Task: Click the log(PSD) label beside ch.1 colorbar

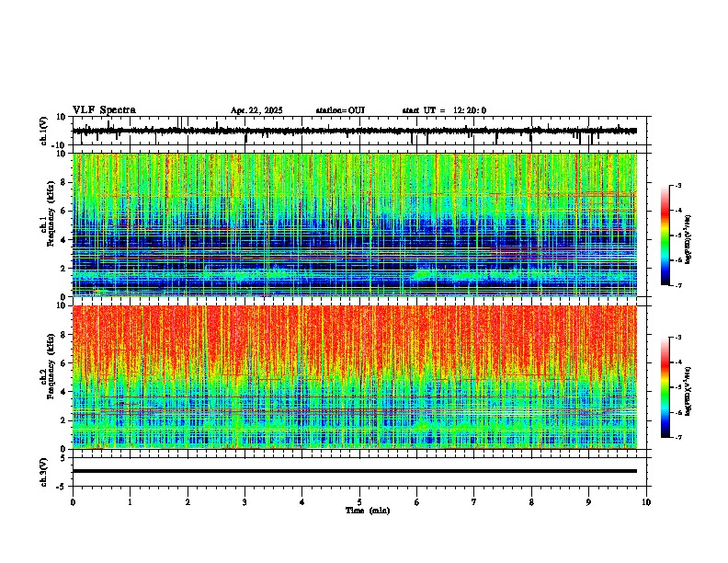Action: (x=688, y=240)
